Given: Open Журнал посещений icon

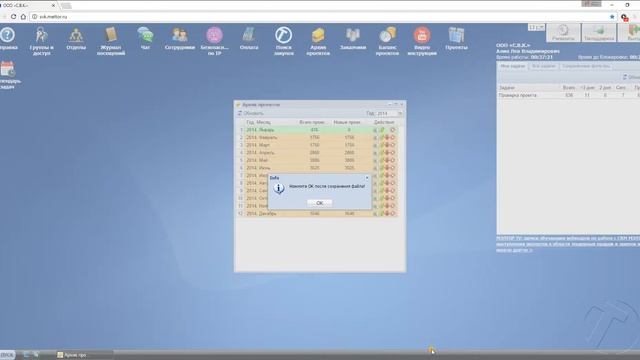Looking at the screenshot, I should [111, 41].
